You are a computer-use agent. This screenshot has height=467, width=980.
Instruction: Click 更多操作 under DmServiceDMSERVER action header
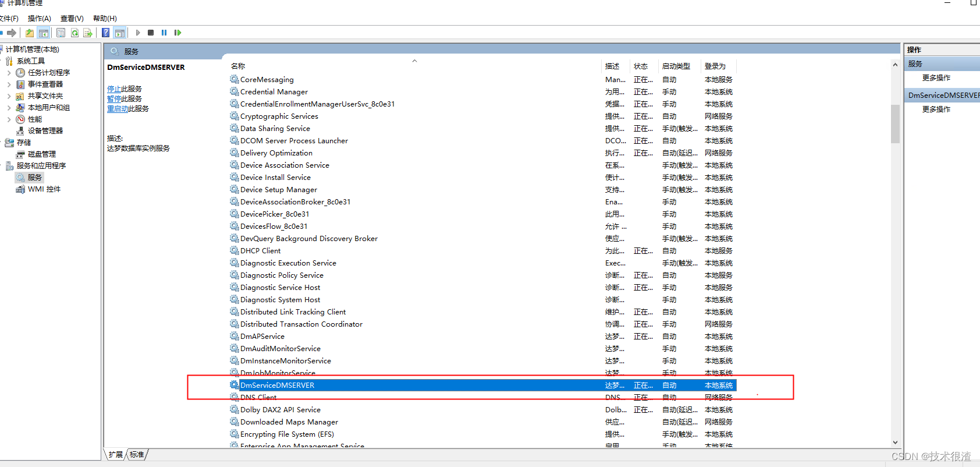pyautogui.click(x=936, y=109)
